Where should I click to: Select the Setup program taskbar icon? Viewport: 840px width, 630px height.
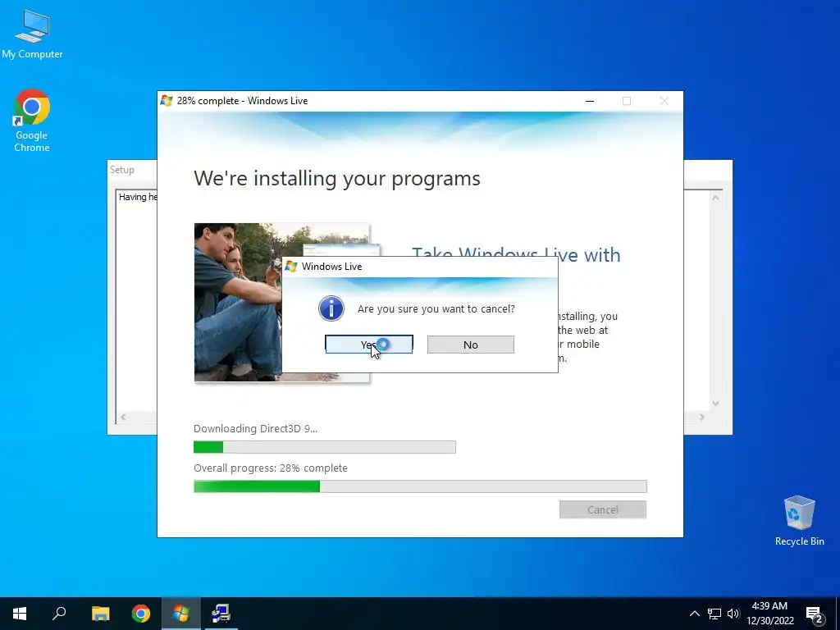221,614
